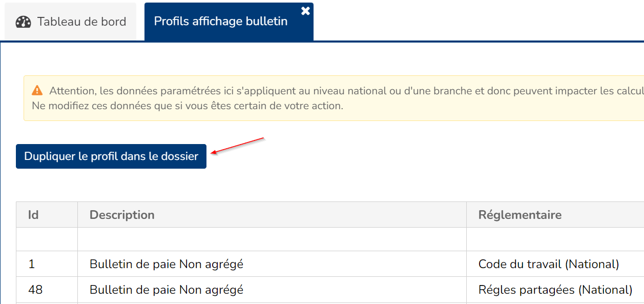Focus the Id column filter field
The width and height of the screenshot is (644, 304).
click(x=47, y=239)
